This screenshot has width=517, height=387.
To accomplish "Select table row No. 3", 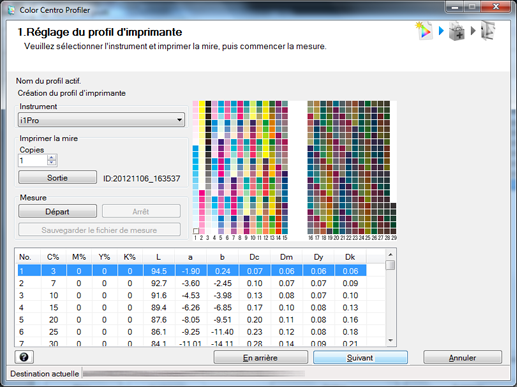I will 192,295.
